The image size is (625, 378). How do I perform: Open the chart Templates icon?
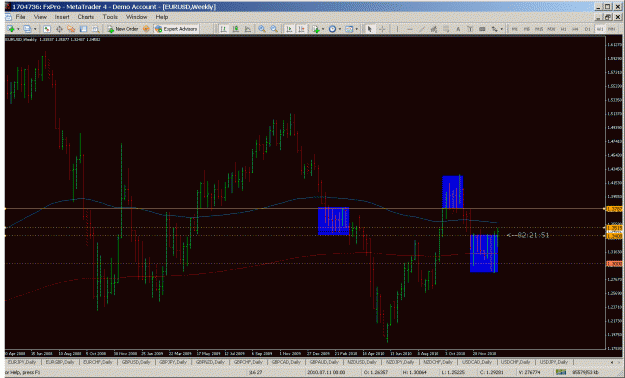pyautogui.click(x=349, y=29)
